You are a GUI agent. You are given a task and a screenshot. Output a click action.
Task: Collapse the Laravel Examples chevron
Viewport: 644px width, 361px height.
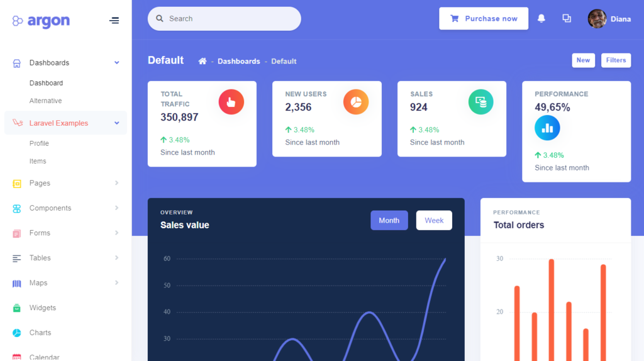pos(116,123)
